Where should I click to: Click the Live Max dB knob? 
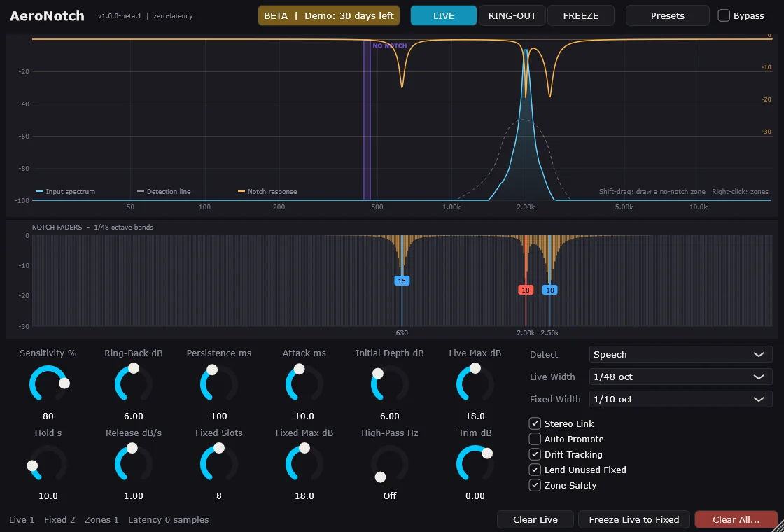tap(475, 384)
